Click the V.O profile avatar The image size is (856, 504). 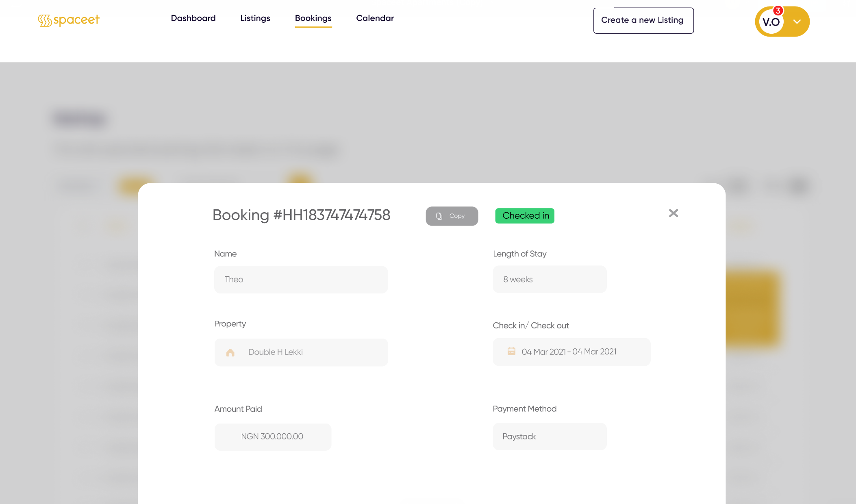(771, 21)
